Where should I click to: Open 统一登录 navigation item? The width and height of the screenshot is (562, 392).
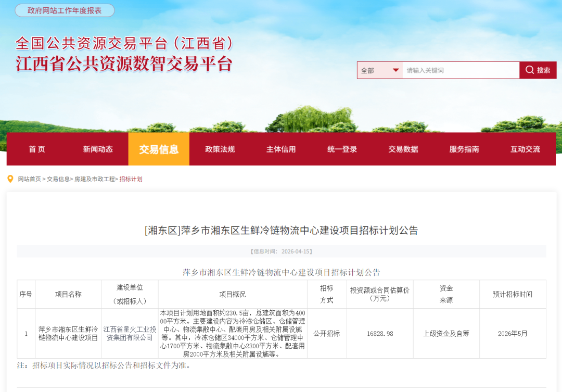[x=342, y=149]
